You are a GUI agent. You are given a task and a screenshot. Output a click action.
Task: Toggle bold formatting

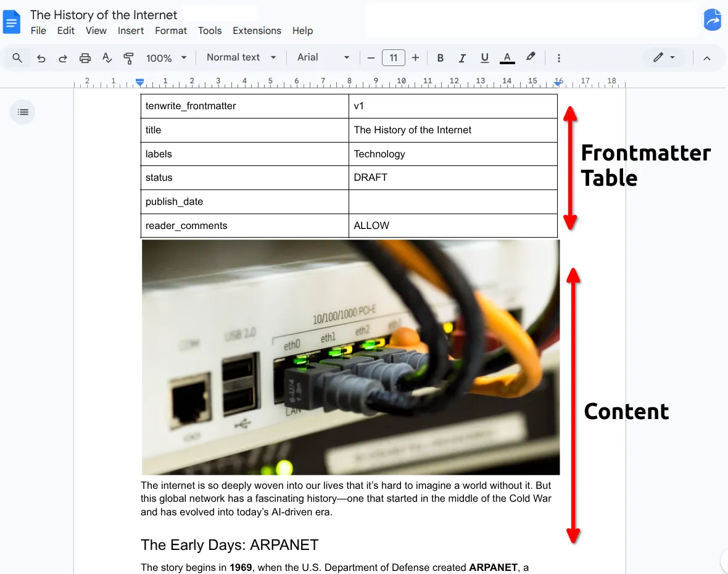(441, 57)
